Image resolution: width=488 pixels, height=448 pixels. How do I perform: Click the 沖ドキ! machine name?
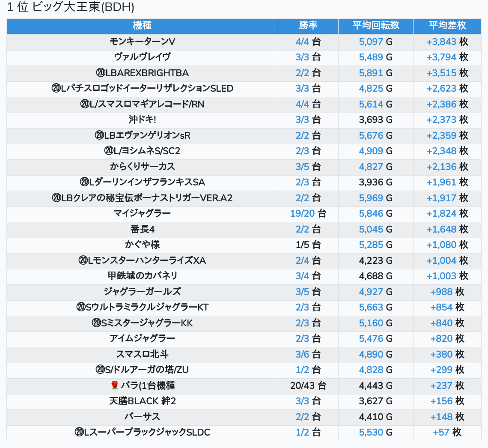(x=142, y=119)
